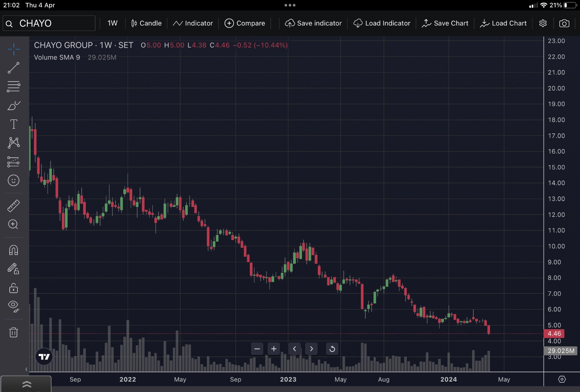
Task: Click the 4.46 current price label
Action: pyautogui.click(x=554, y=334)
